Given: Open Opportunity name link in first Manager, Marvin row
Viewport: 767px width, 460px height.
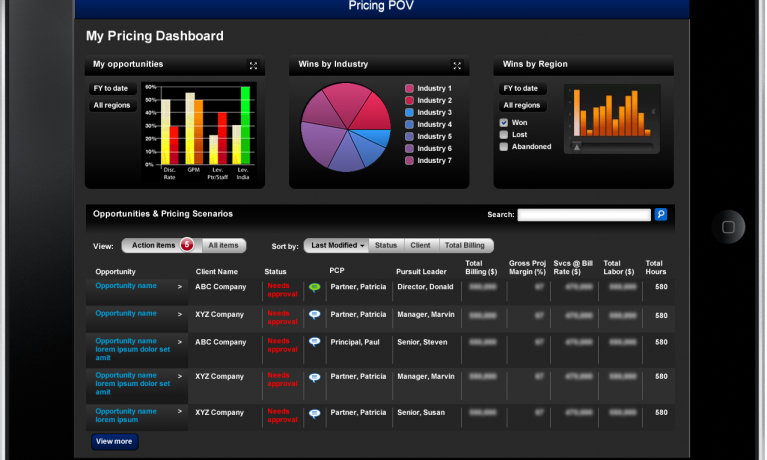Looking at the screenshot, I should click(x=126, y=313).
